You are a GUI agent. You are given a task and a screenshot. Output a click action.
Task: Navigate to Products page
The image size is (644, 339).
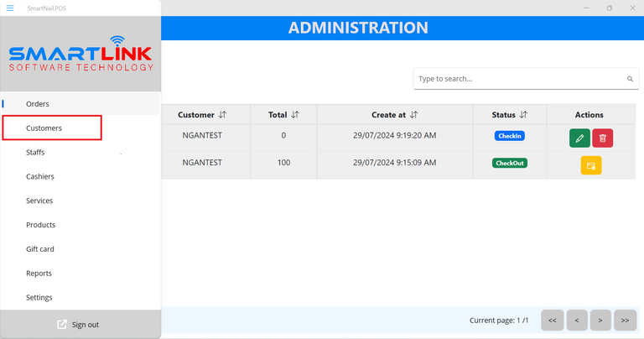tap(40, 225)
